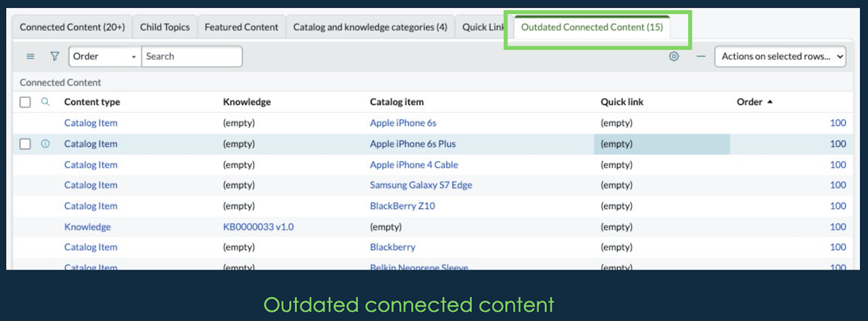Open the Apple iPhone 6s Plus link
Screen dimensions: 868x321
pos(413,144)
